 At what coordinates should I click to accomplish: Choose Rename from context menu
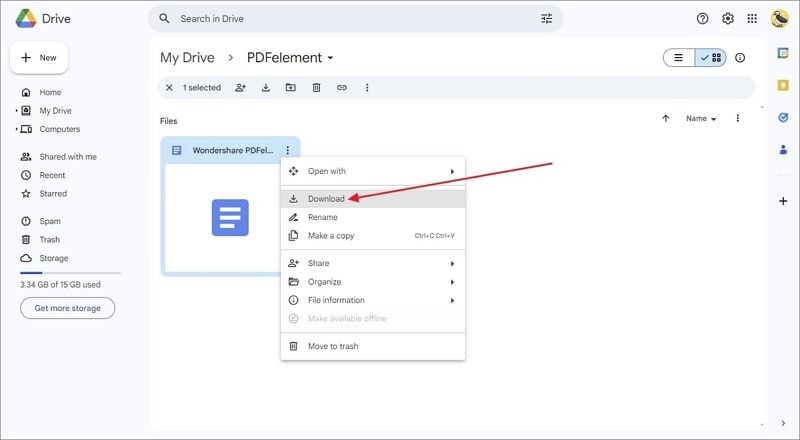click(373, 217)
